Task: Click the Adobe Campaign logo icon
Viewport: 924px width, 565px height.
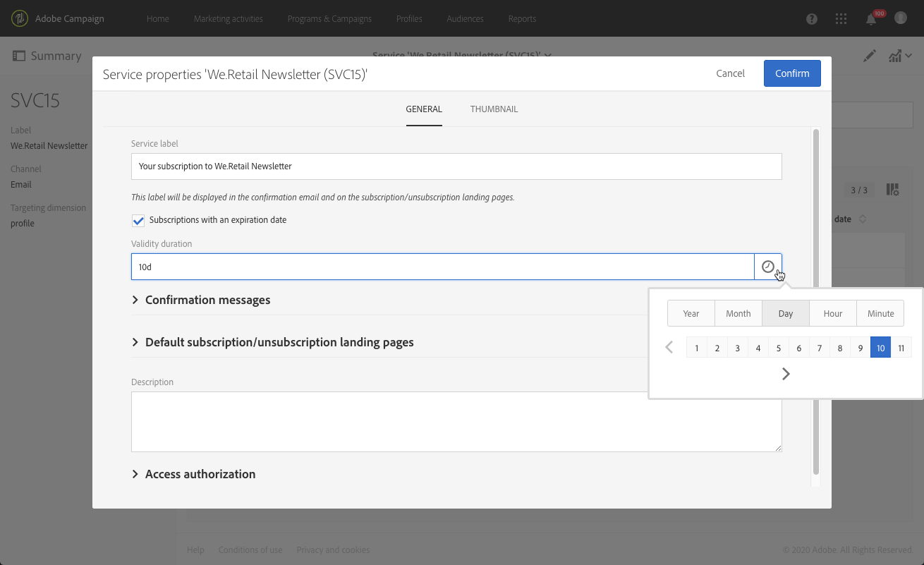Action: coord(20,18)
